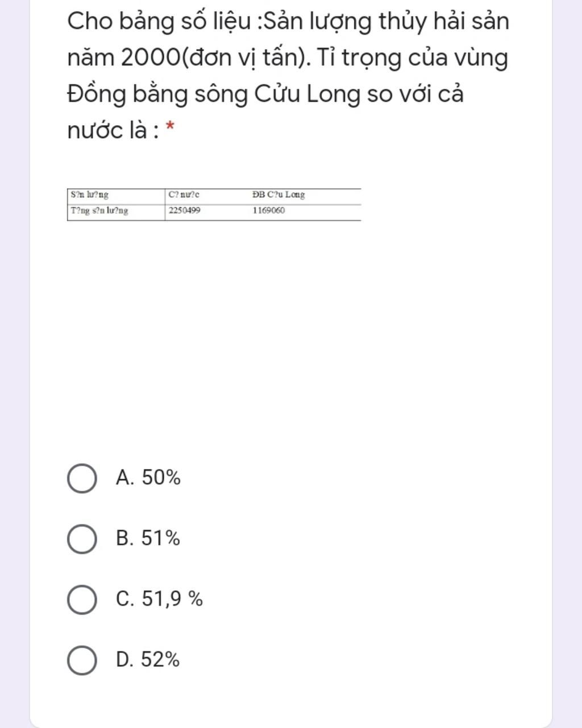Click the 'D. 52%' answer text
This screenshot has width=582, height=728.
(148, 660)
